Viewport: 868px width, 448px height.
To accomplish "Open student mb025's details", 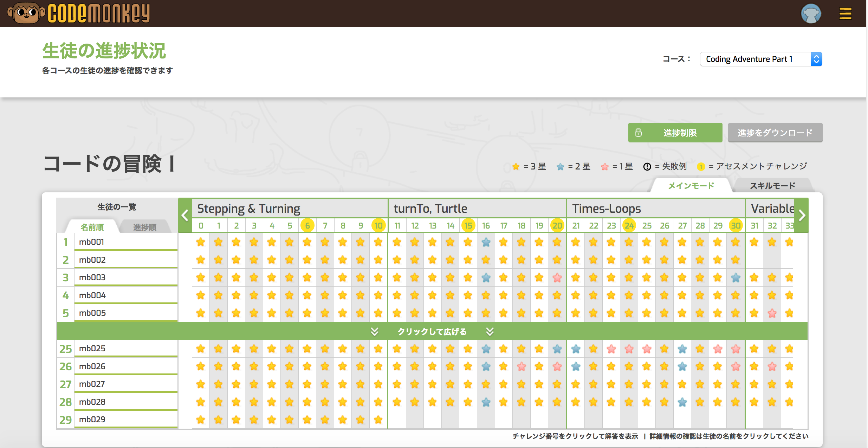I will pyautogui.click(x=92, y=348).
